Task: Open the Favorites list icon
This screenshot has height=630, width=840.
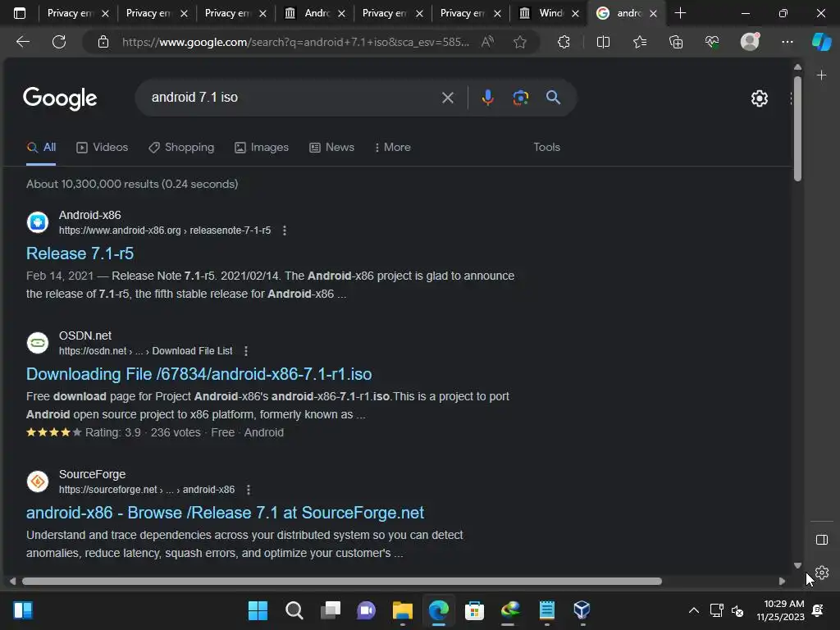Action: point(640,42)
